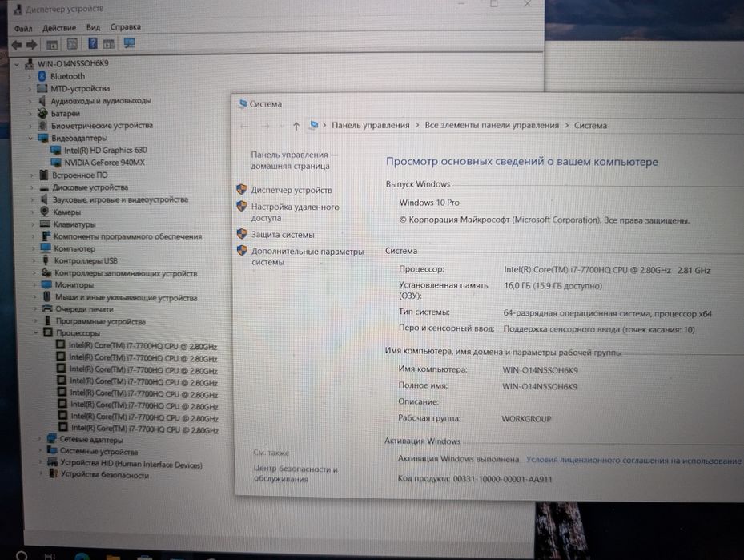The image size is (744, 560).
Task: Open Защита системы link
Action: (x=283, y=235)
